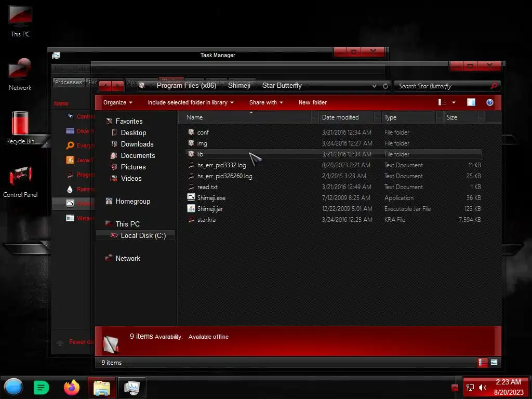Select the lib folder icon
The image size is (532, 399).
[191, 154]
